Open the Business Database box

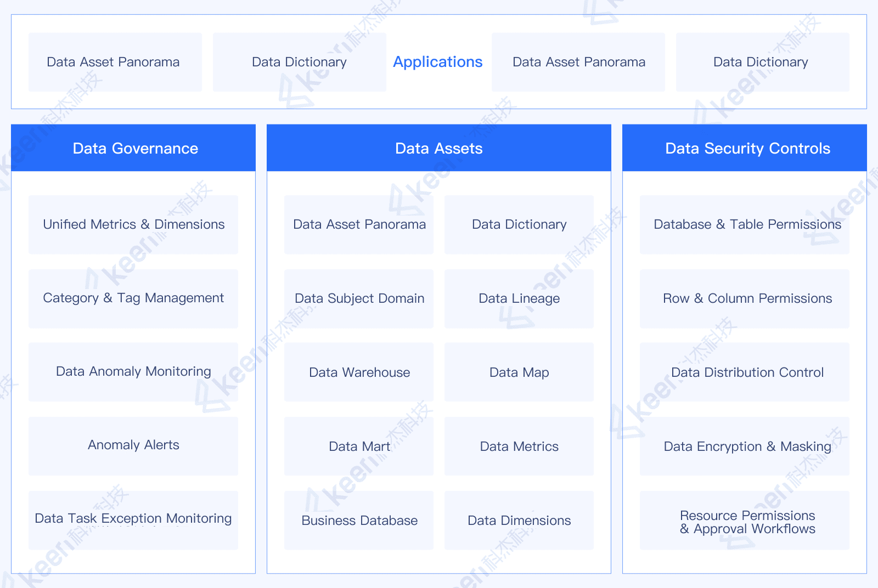click(x=359, y=521)
